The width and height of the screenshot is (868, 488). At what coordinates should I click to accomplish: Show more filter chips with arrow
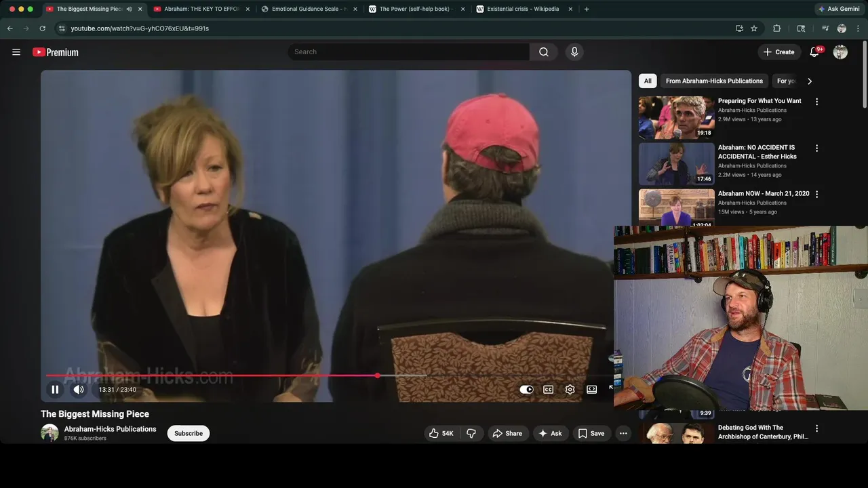tap(809, 81)
